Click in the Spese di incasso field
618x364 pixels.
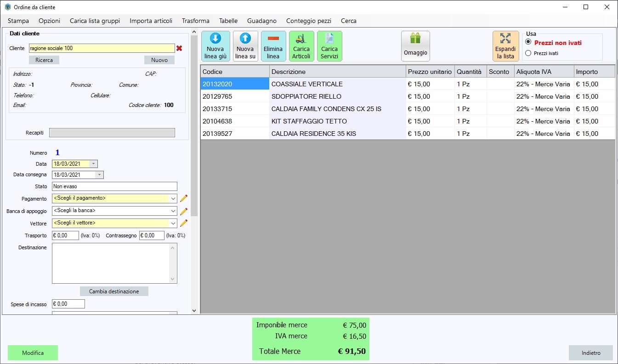coord(68,304)
